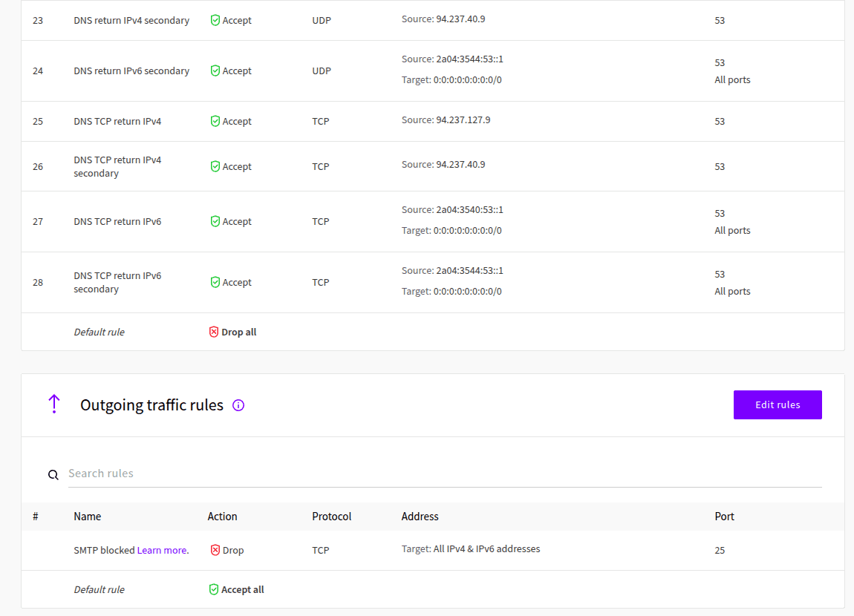This screenshot has width=854, height=616.
Task: Click the UDP protocol cell of rule 24
Action: point(322,71)
